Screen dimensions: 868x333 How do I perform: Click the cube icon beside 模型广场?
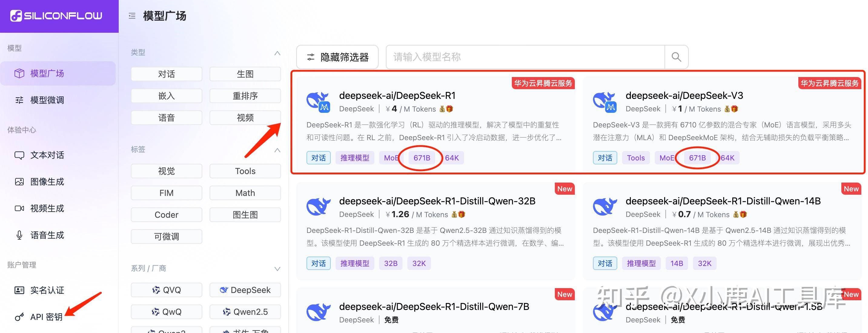(19, 73)
